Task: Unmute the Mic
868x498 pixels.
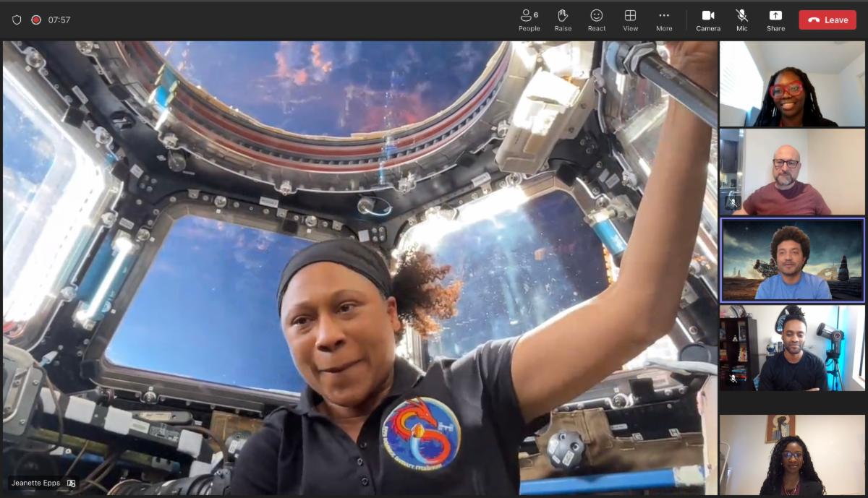Action: click(741, 19)
